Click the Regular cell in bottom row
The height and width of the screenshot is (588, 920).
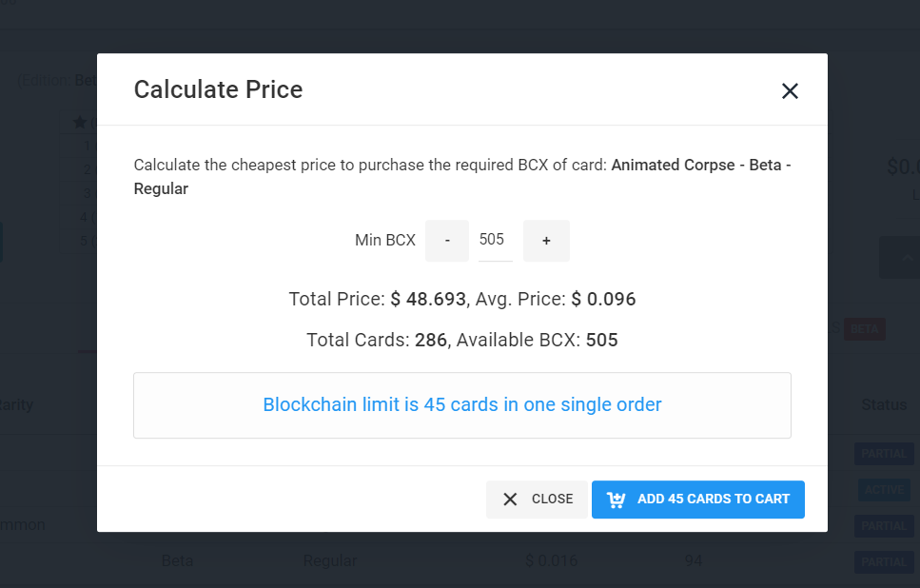click(x=330, y=560)
